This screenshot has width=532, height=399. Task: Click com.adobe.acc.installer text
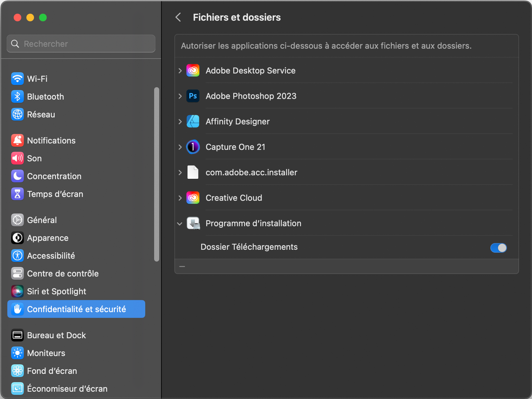tap(251, 172)
